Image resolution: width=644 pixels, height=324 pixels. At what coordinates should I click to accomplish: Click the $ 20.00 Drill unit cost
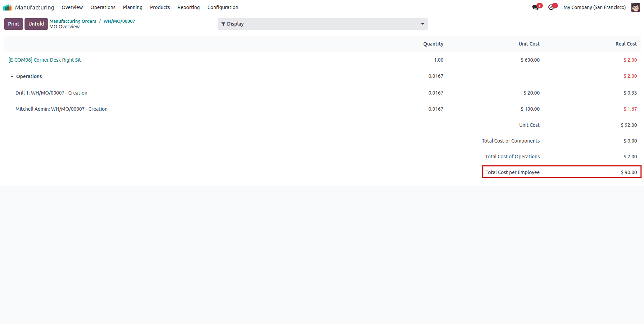[x=532, y=93]
